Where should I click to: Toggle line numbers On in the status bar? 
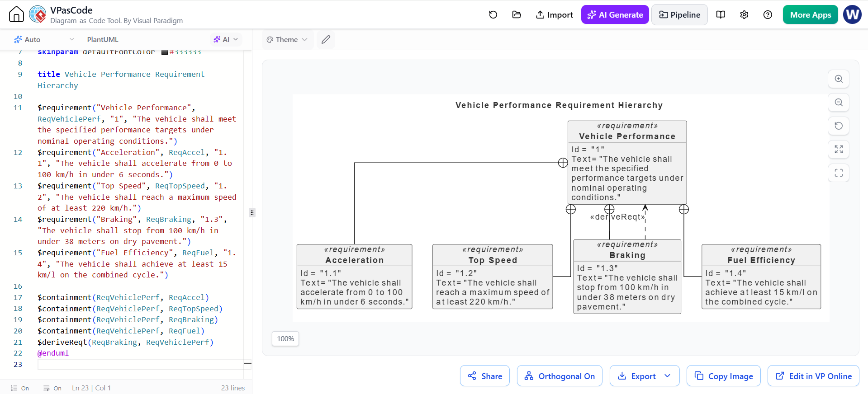[20, 388]
